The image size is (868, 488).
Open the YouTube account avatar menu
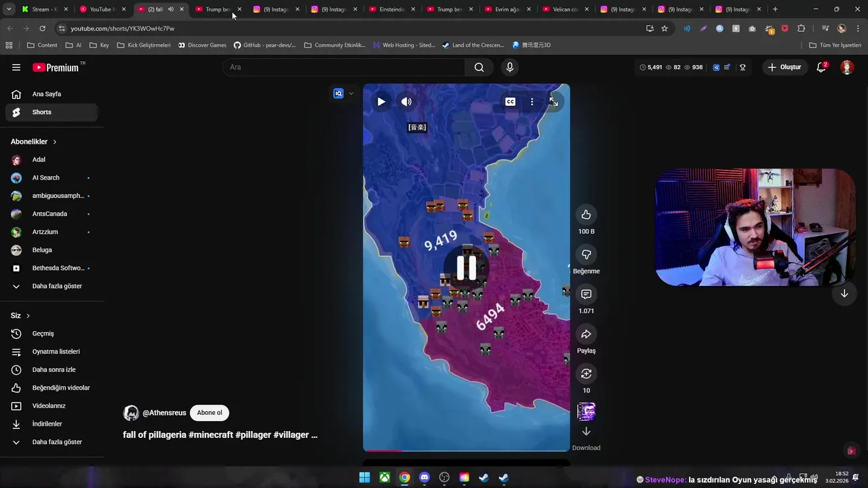846,67
